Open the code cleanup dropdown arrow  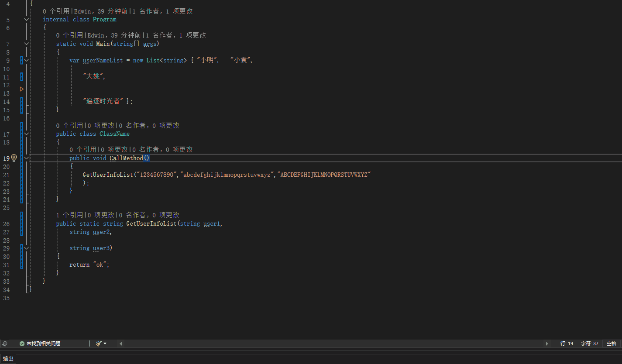tap(105, 343)
